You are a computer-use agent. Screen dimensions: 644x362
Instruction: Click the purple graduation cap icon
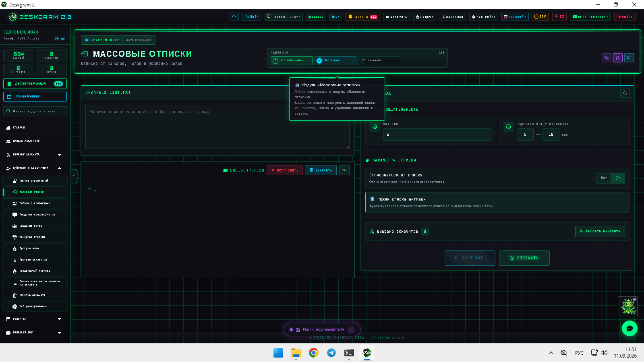click(607, 58)
